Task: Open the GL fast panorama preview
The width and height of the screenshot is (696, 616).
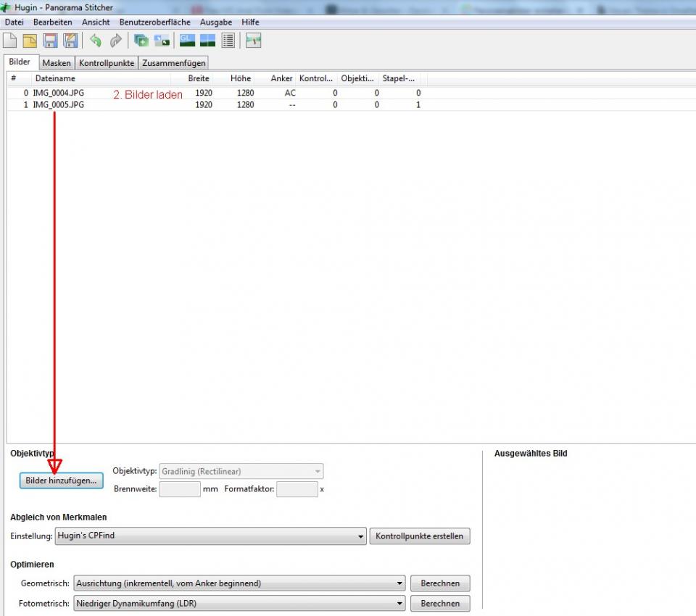Action: click(187, 41)
